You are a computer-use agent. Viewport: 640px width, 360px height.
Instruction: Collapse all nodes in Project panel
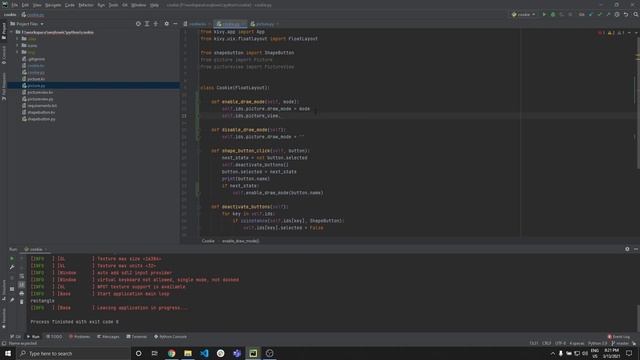tap(156, 24)
